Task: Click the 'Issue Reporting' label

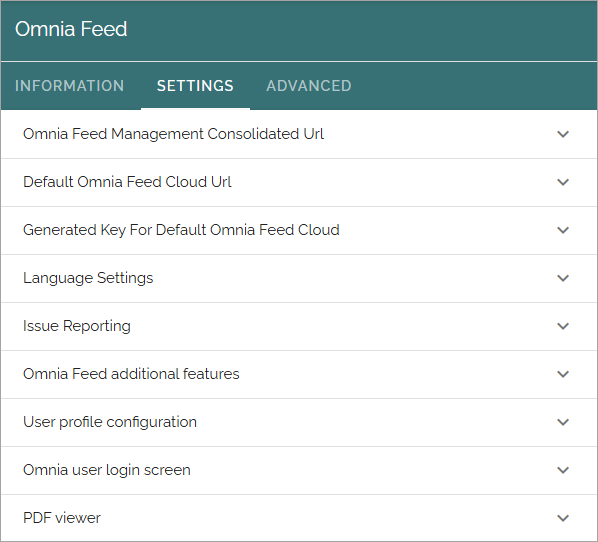Action: [77, 326]
